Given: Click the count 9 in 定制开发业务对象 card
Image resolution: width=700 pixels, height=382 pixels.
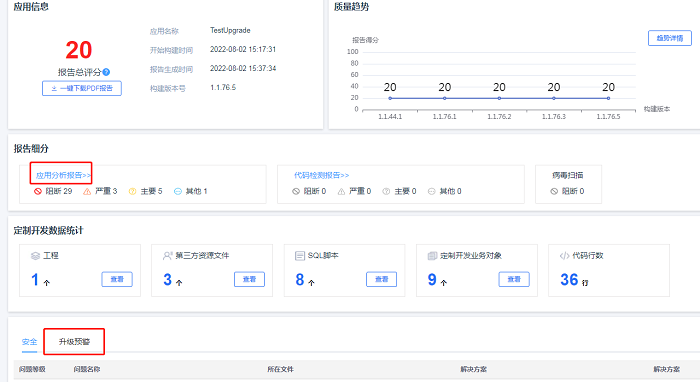Looking at the screenshot, I should pos(432,280).
